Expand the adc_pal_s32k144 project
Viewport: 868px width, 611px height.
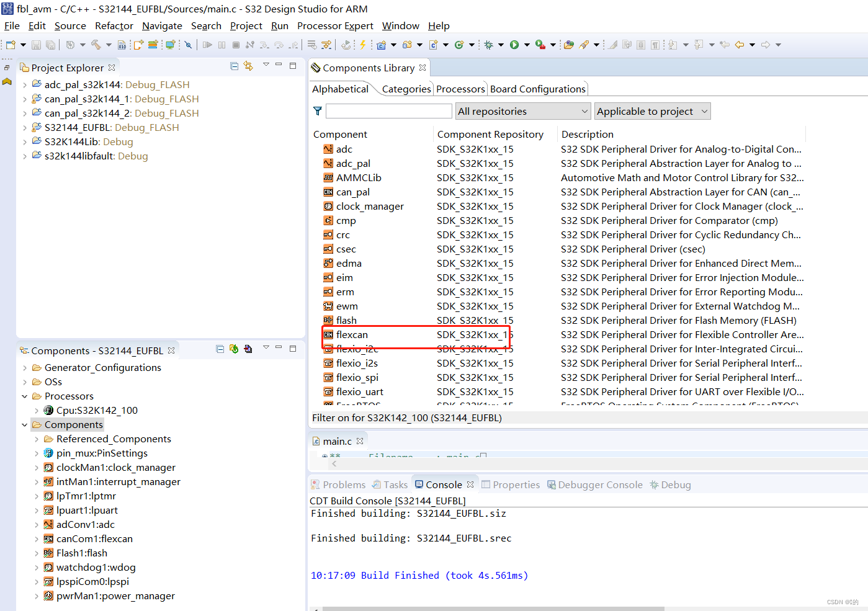(25, 85)
